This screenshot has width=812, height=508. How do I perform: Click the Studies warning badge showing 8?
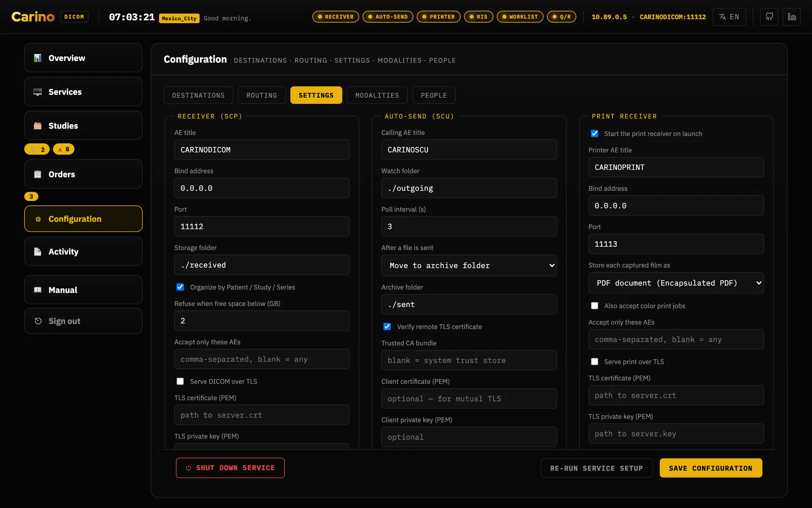point(64,149)
